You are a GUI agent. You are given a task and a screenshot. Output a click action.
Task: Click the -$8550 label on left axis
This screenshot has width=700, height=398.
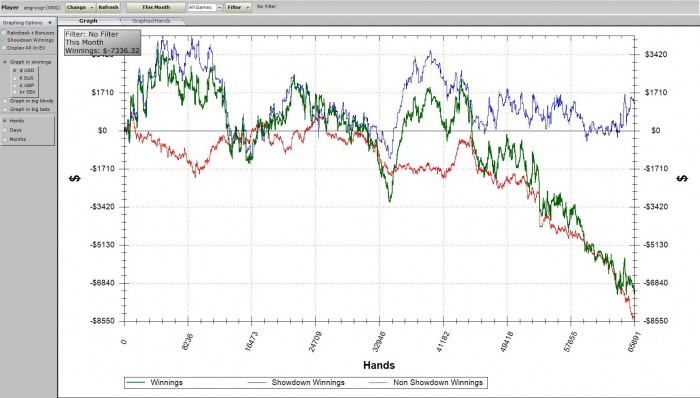pyautogui.click(x=102, y=321)
